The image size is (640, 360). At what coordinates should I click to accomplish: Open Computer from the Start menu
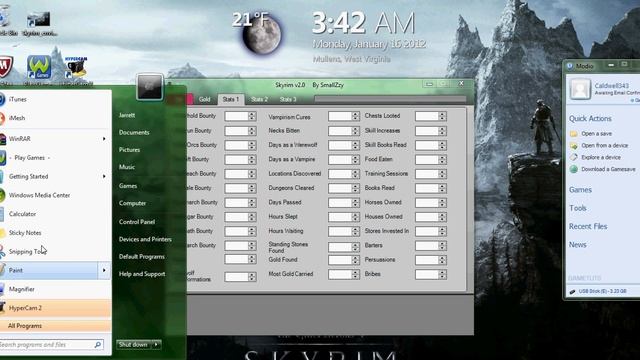point(133,203)
